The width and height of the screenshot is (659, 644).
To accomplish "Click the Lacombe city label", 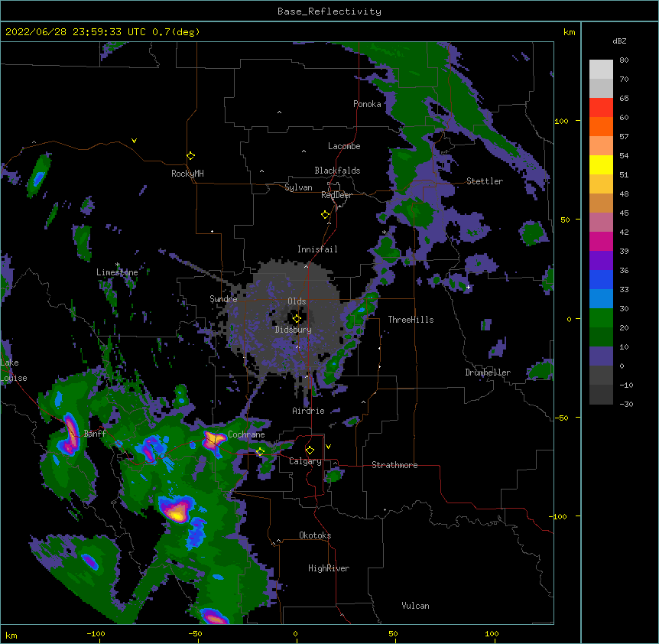I will pos(344,146).
